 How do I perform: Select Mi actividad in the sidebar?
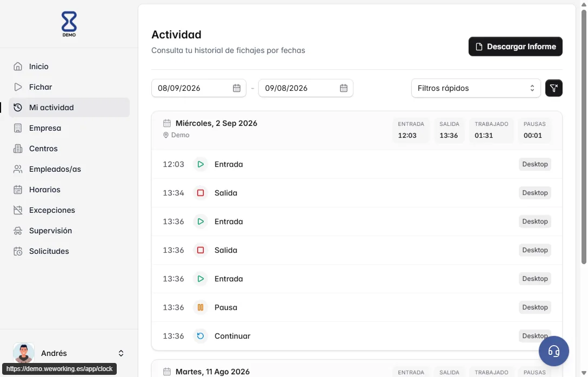[x=69, y=107]
